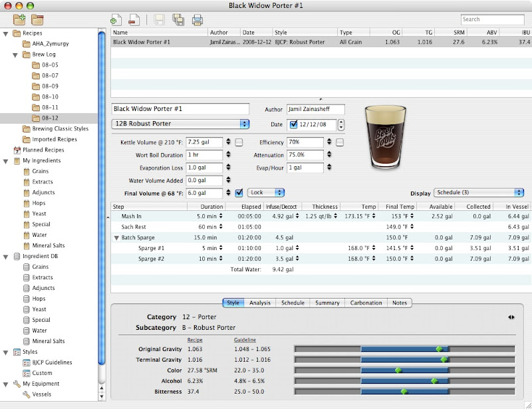Click the Search field in the toolbar
The width and height of the screenshot is (532, 409).
tap(491, 19)
